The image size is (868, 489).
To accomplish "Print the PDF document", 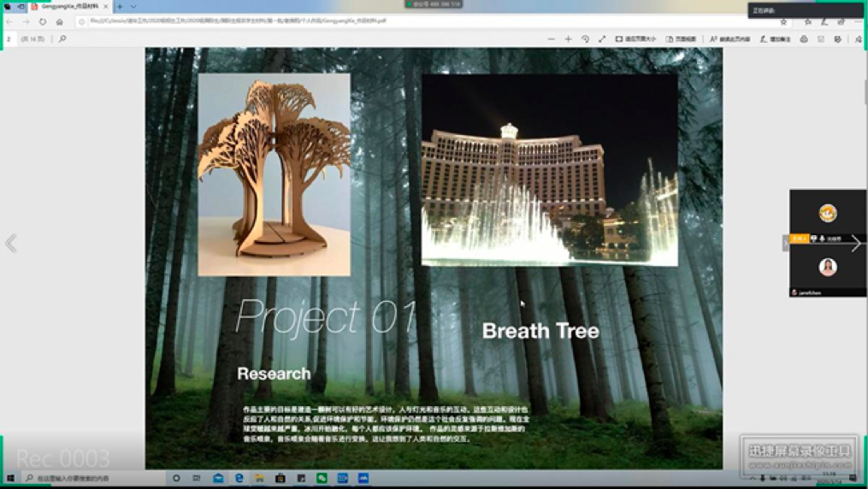I will [x=804, y=39].
